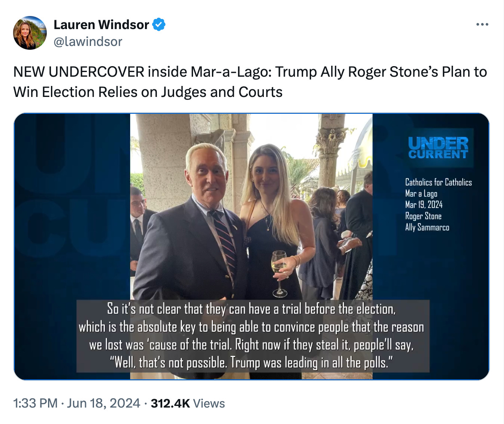This screenshot has width=504, height=424.
Task: Open the @lawindsor handle link
Action: 88,42
